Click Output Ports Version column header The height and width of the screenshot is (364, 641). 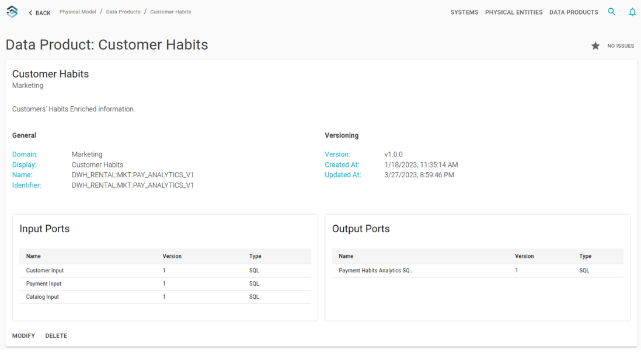tap(524, 256)
